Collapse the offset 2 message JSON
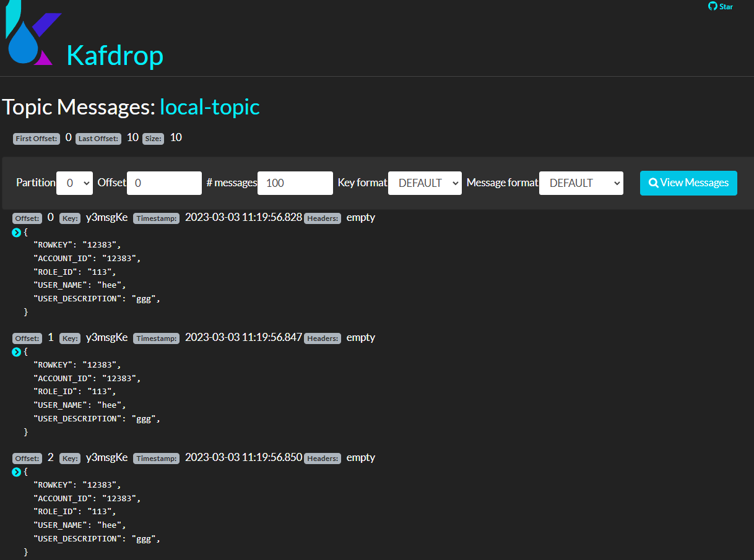This screenshot has height=560, width=754. coord(17,472)
